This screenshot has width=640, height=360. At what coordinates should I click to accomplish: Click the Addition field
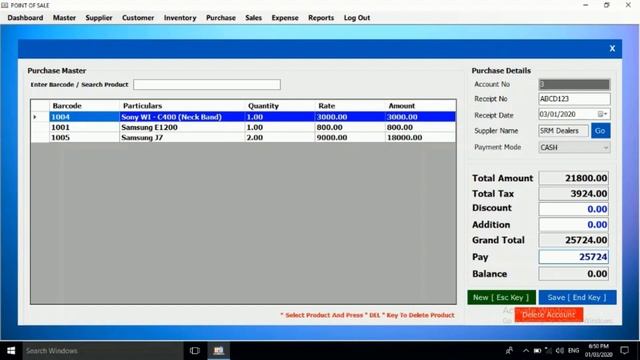[x=573, y=224]
